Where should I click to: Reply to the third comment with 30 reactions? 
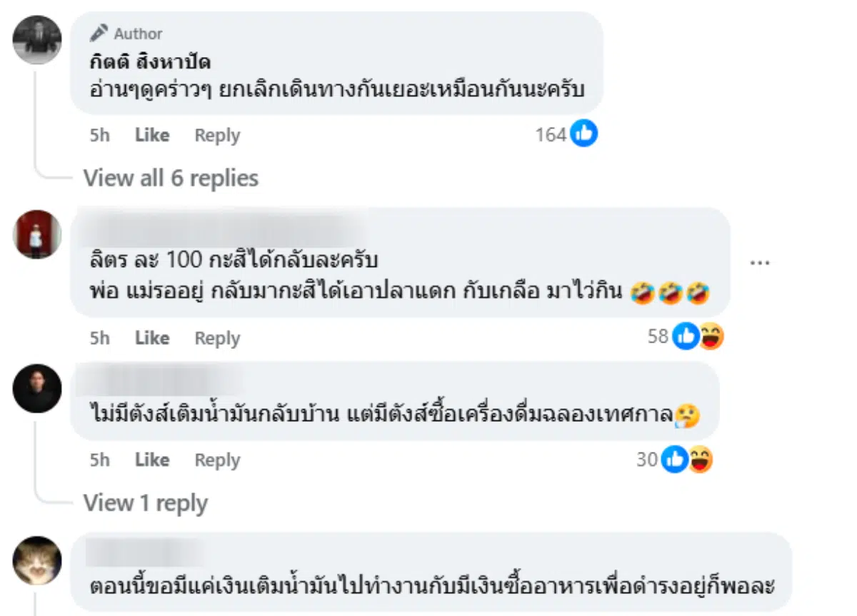(x=217, y=460)
